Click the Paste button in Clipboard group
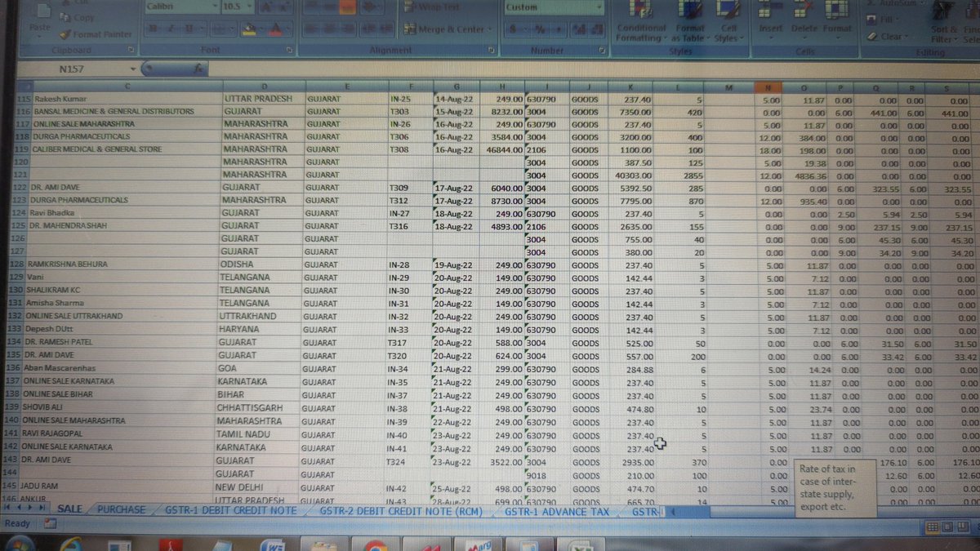Image resolution: width=980 pixels, height=551 pixels. coord(39,20)
